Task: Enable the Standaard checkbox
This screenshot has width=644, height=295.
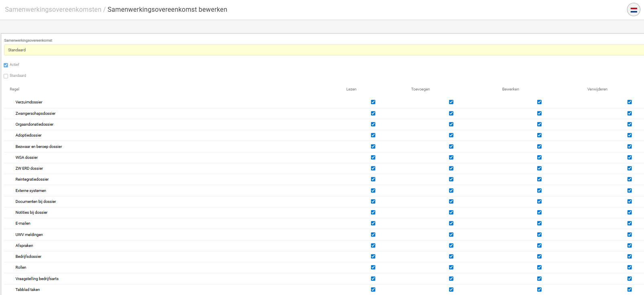Action: [6, 76]
